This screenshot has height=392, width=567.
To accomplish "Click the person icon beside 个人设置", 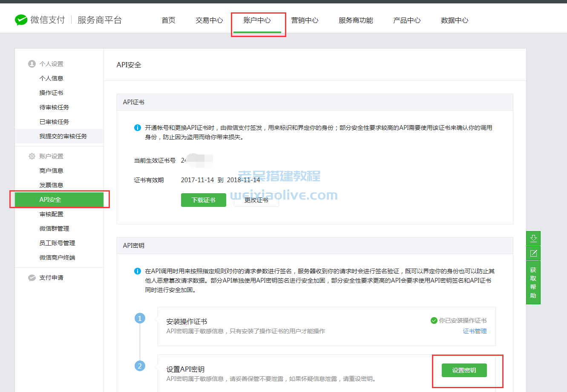I will 32,63.
